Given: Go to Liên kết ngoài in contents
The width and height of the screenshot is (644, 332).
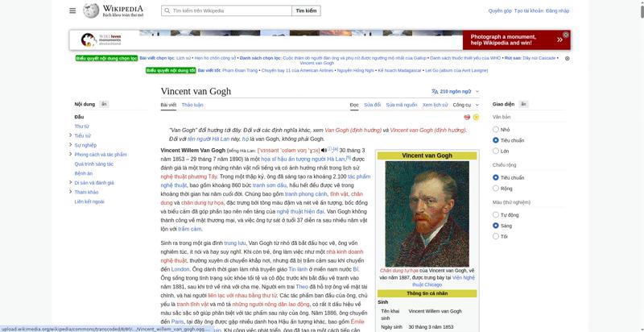Looking at the screenshot, I should click(89, 201).
